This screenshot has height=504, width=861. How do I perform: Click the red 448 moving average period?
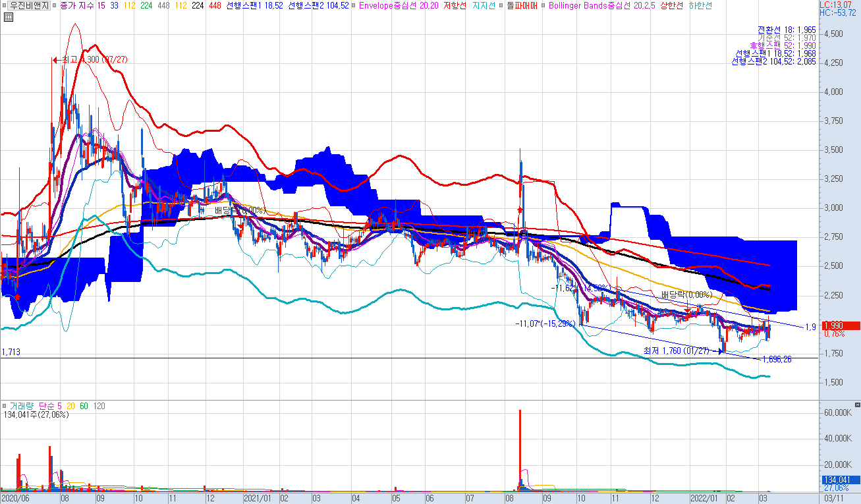coord(215,5)
